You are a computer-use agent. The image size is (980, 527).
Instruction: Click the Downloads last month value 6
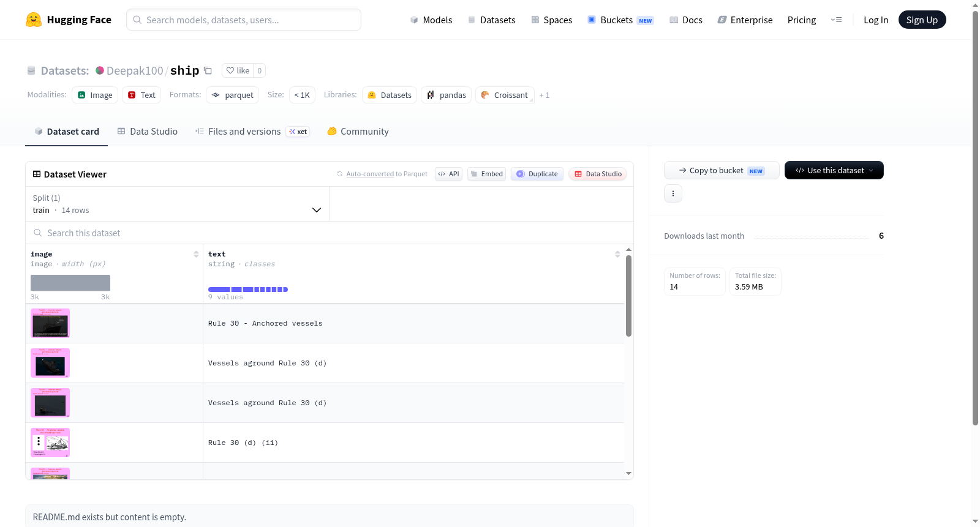881,236
